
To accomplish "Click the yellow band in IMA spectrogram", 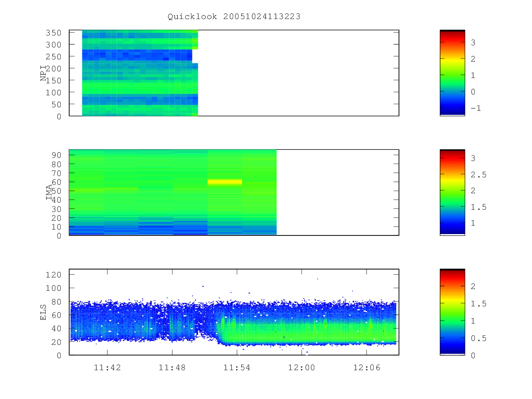I will [225, 182].
